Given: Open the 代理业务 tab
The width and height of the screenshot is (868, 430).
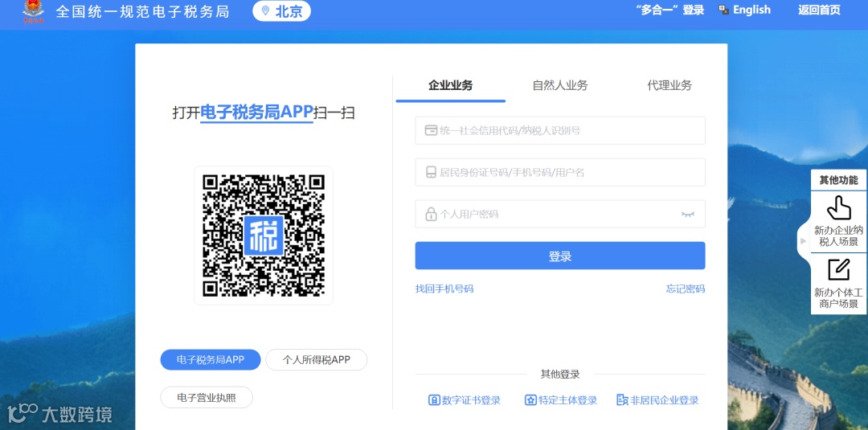Looking at the screenshot, I should (x=669, y=85).
